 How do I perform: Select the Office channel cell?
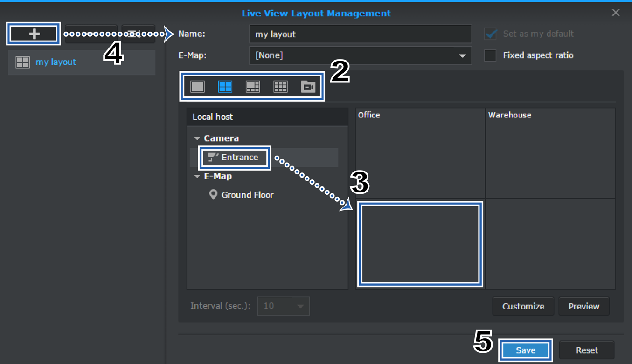(420, 153)
